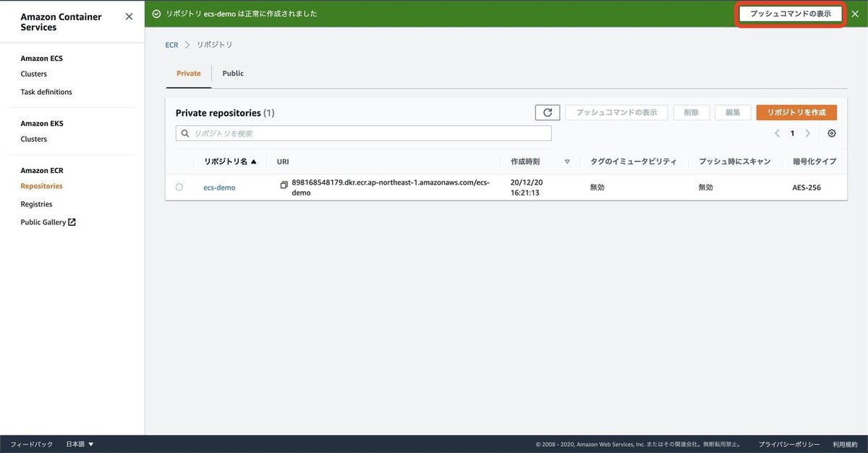
Task: Open ECS Clusters in sidebar
Action: [x=33, y=74]
